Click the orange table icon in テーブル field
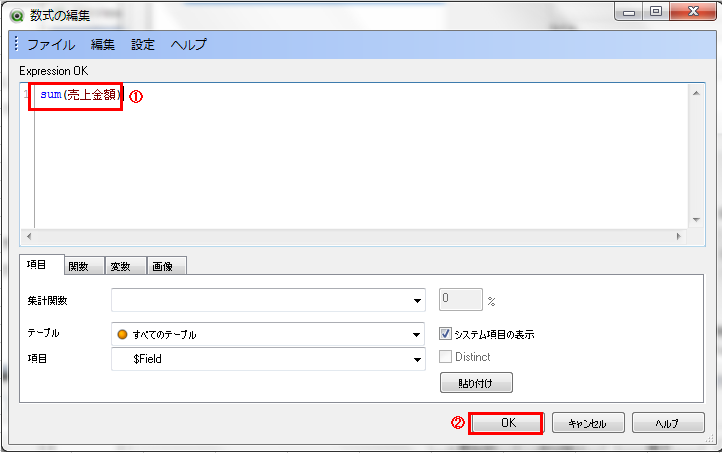Image resolution: width=722 pixels, height=453 pixels. (122, 335)
